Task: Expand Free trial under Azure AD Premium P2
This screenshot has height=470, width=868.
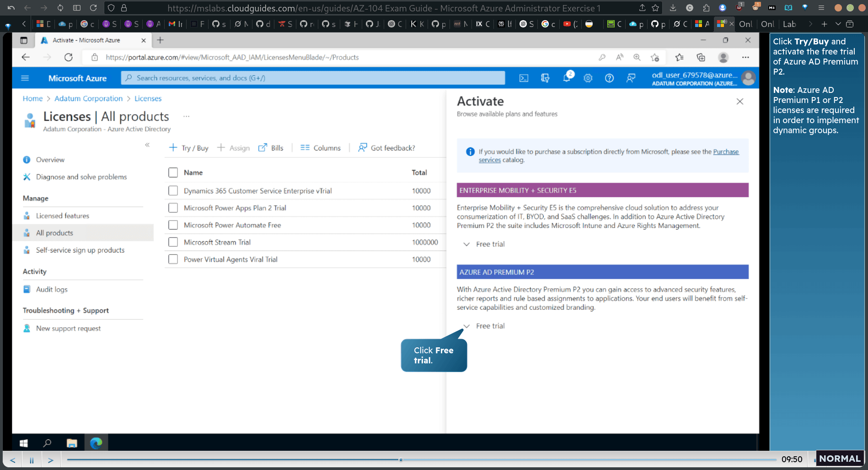Action: coord(484,326)
